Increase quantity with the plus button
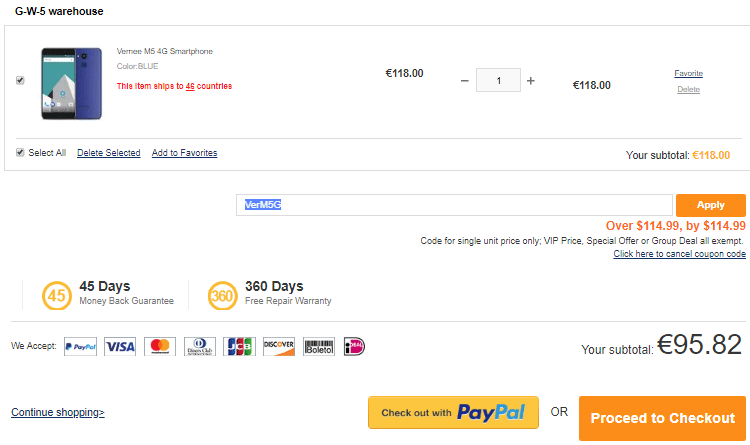This screenshot has height=445, width=750. point(530,81)
